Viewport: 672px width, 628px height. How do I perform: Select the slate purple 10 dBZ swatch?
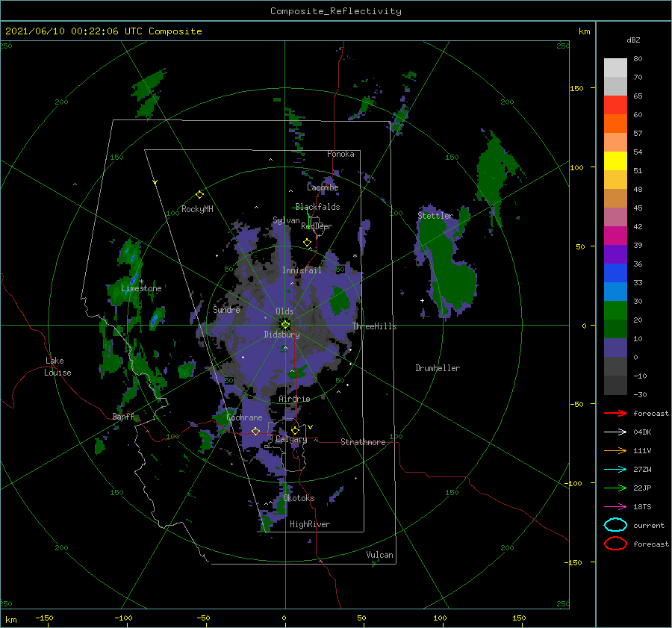click(615, 348)
